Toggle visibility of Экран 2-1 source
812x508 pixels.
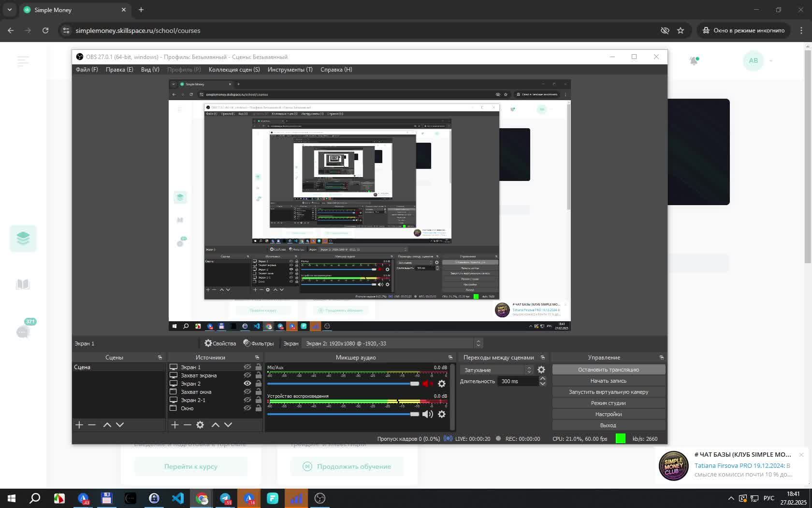tap(247, 400)
